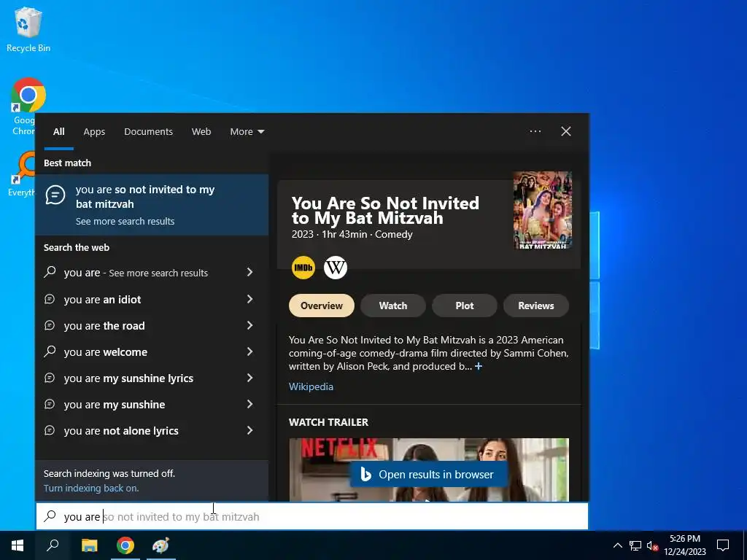
Task: Click 'Open results in browser' button
Action: [428, 474]
